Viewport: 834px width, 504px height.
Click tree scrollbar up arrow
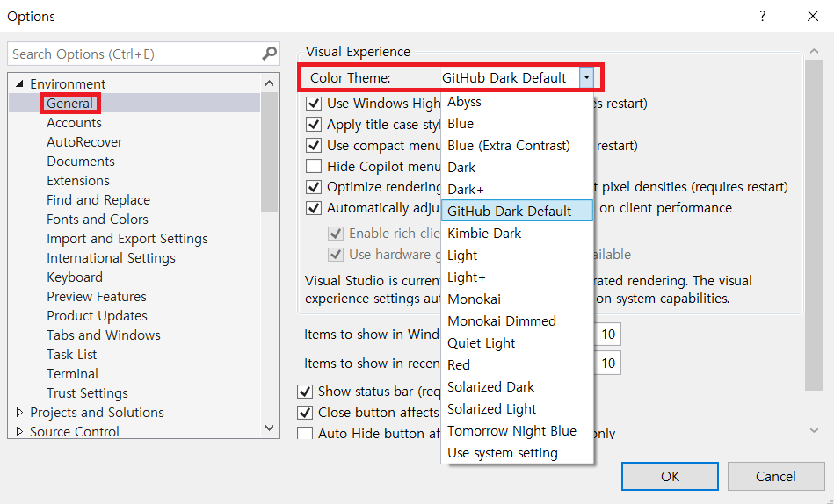pyautogui.click(x=269, y=83)
